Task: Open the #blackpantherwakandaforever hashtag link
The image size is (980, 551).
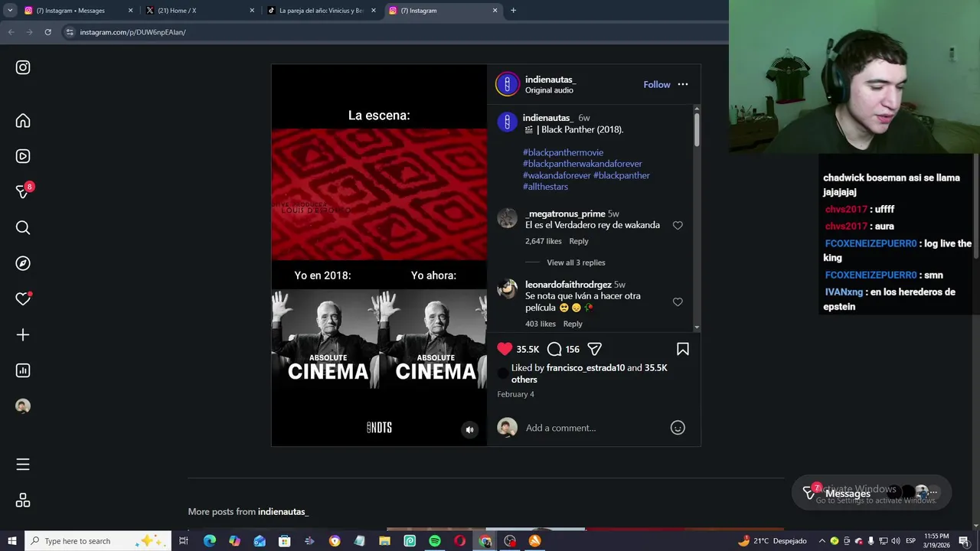Action: 583,164
